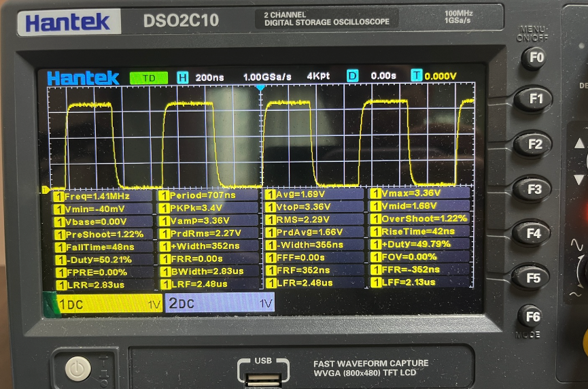Click the 4Kpt memory depth readout
This screenshot has width=588, height=389.
[318, 76]
